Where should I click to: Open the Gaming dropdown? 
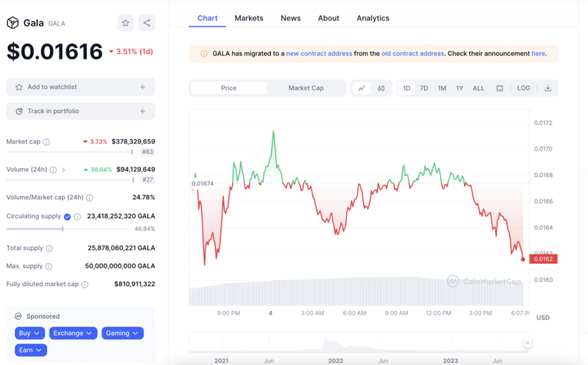pyautogui.click(x=122, y=333)
